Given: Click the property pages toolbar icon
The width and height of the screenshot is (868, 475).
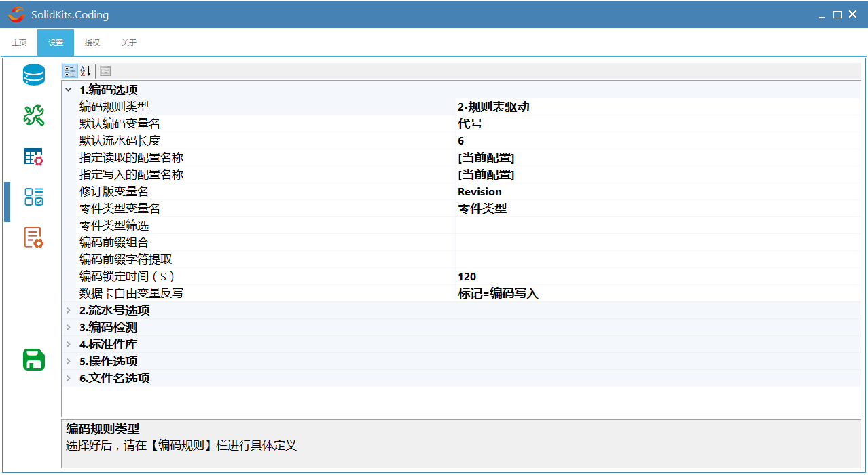Looking at the screenshot, I should [x=105, y=71].
